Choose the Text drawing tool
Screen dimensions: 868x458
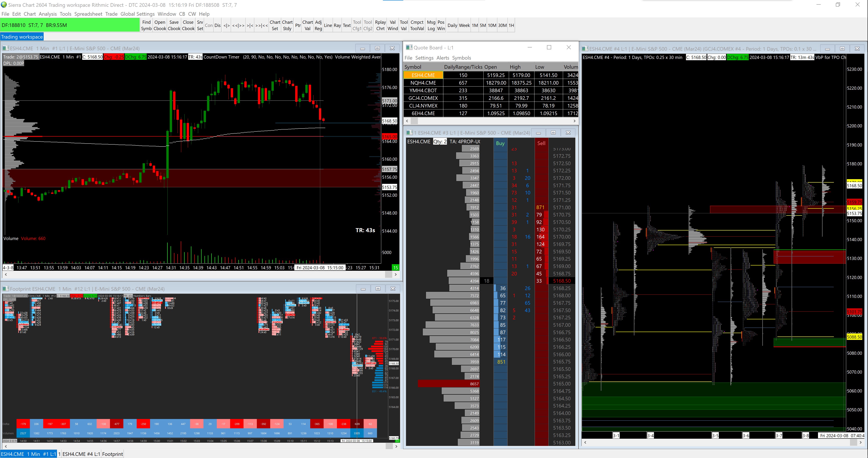point(346,25)
